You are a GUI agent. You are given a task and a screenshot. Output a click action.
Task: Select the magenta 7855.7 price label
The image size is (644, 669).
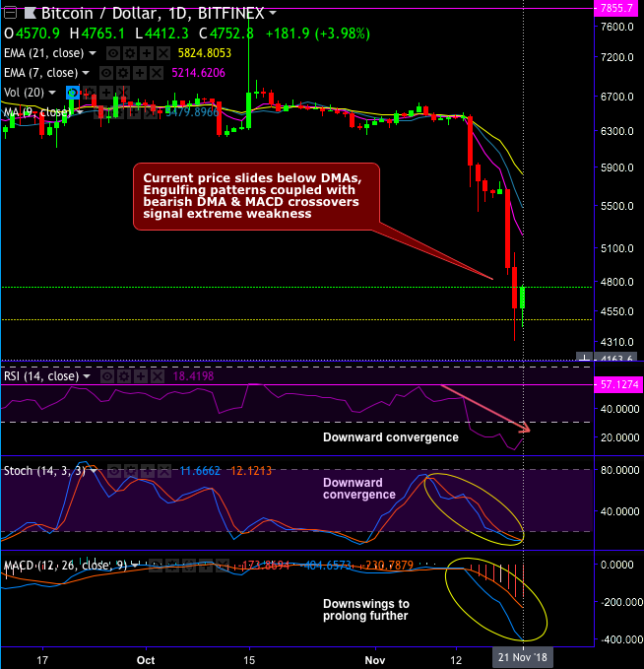pos(616,8)
